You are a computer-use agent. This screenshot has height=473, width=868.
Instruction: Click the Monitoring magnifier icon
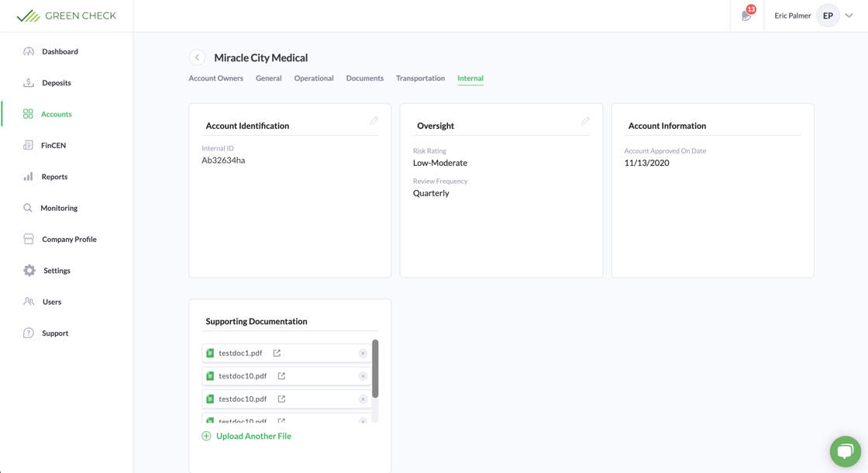(x=28, y=208)
